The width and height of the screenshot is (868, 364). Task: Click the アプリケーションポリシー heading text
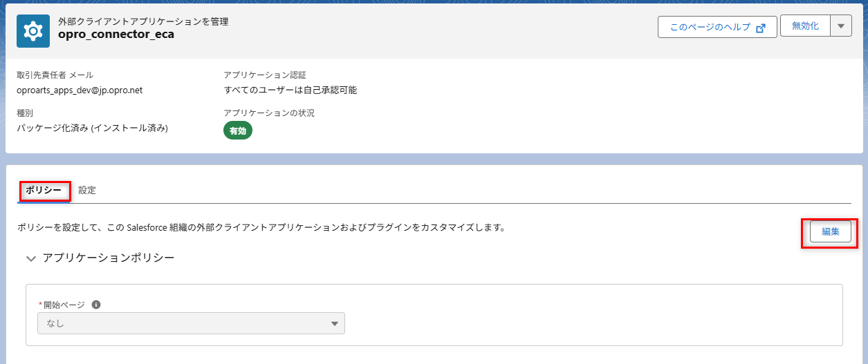pyautogui.click(x=108, y=258)
